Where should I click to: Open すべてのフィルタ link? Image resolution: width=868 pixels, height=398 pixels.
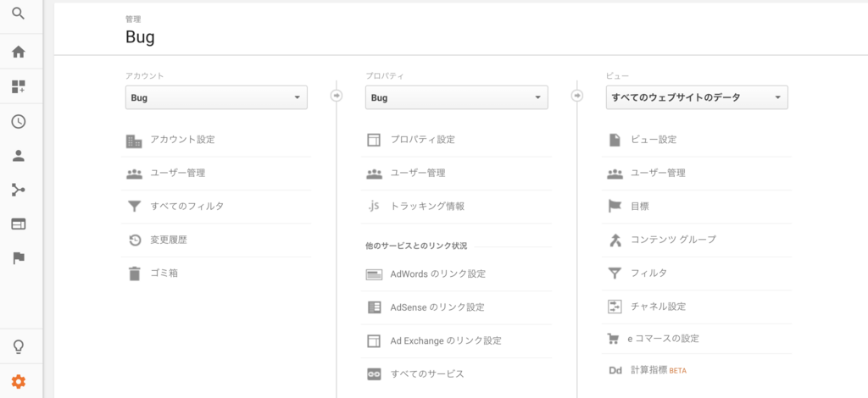[187, 206]
